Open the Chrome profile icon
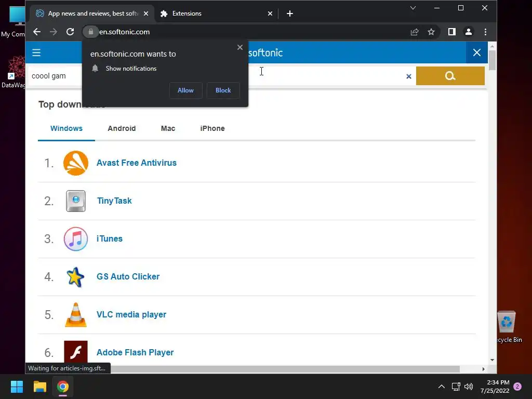The height and width of the screenshot is (399, 532). click(469, 32)
